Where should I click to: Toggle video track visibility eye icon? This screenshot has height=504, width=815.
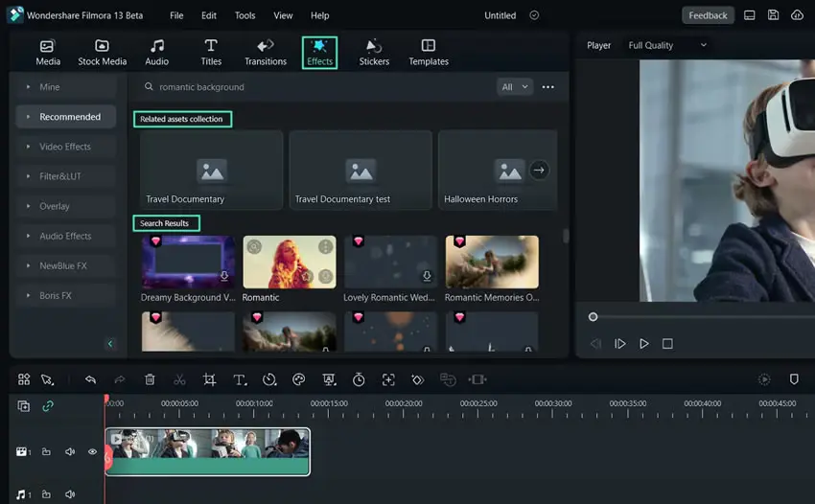click(x=92, y=451)
